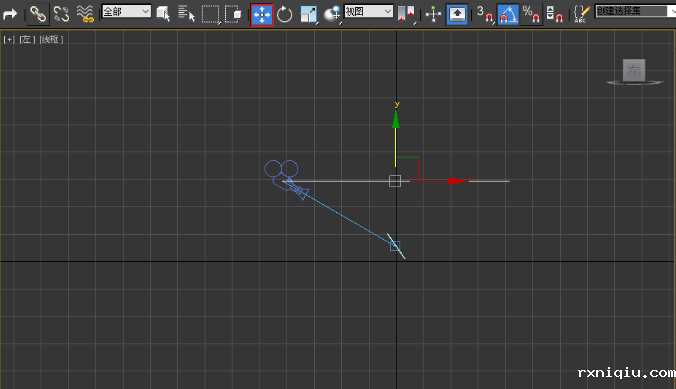Click the Unlink Selection icon
676x389 pixels.
point(61,14)
